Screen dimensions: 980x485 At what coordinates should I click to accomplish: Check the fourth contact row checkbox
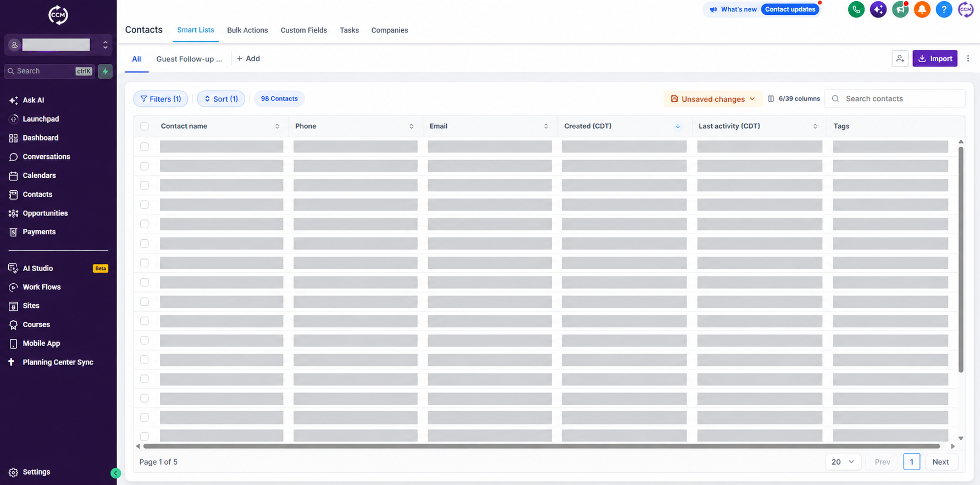(145, 205)
